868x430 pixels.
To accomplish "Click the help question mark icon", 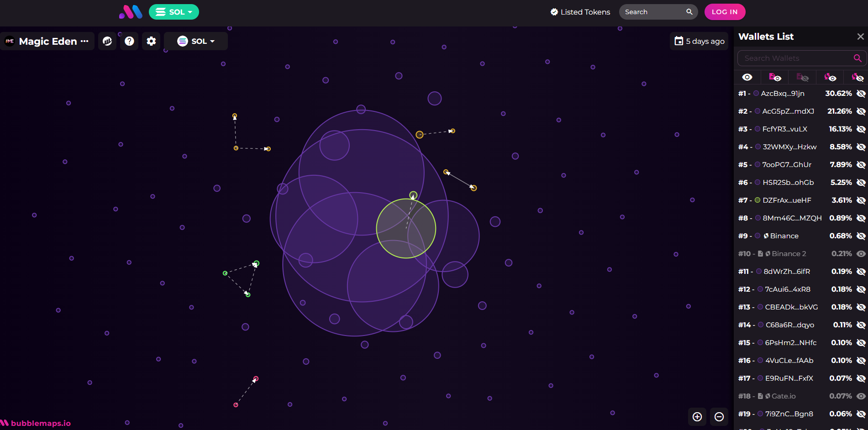I will coord(129,41).
